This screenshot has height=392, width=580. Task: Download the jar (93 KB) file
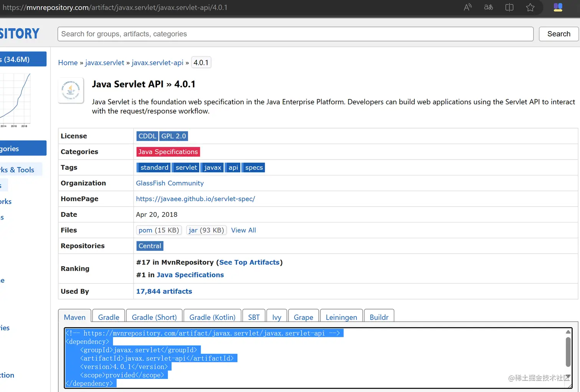coord(206,230)
